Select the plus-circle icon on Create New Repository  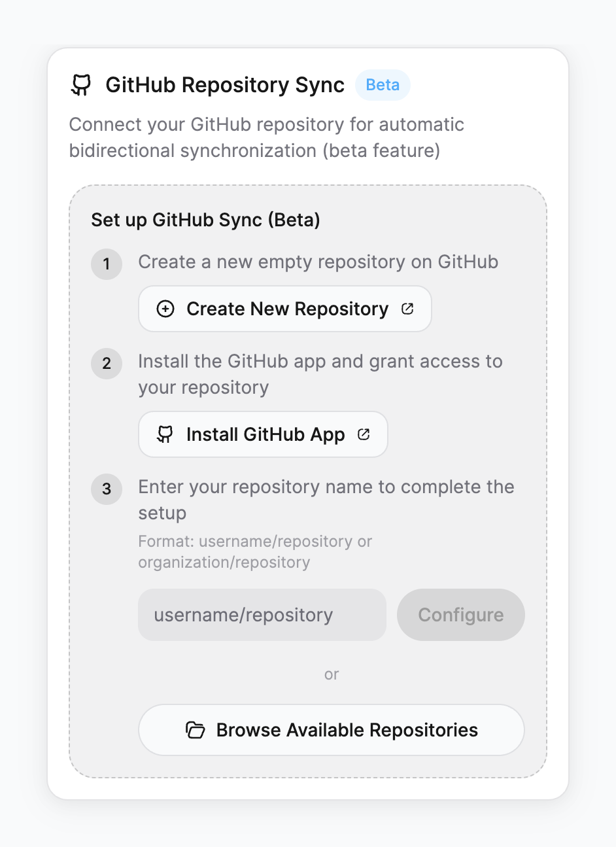pos(165,309)
